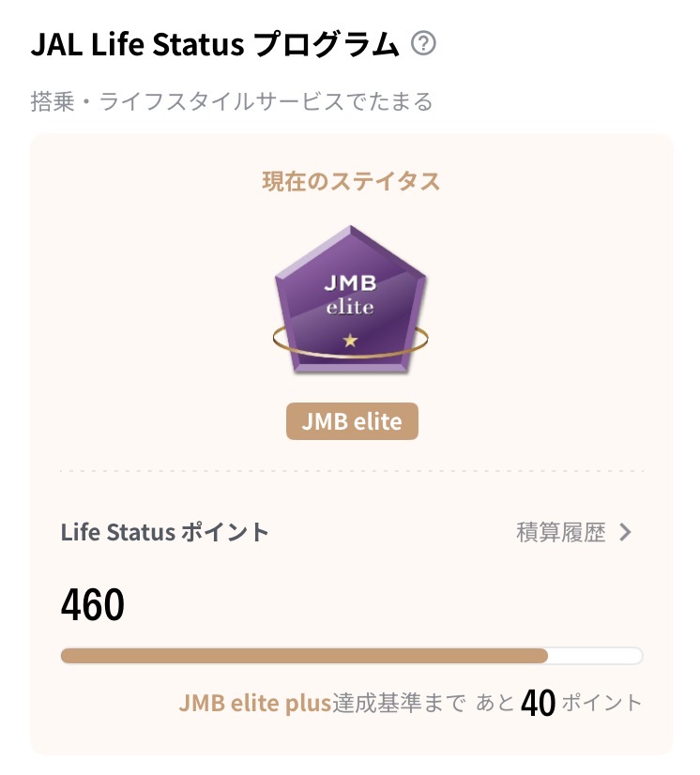This screenshot has width=700, height=775.
Task: Tap the trailing ポイント unit after 40
Action: (x=602, y=703)
